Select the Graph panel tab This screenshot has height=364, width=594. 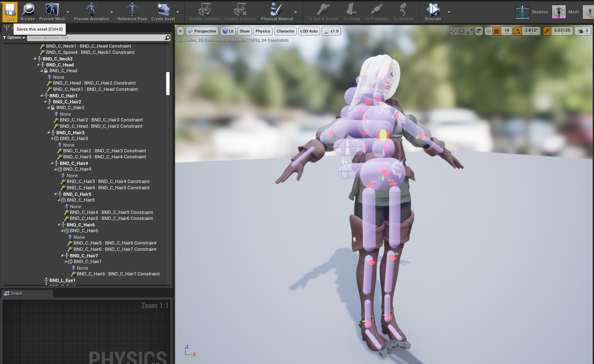pyautogui.click(x=16, y=293)
